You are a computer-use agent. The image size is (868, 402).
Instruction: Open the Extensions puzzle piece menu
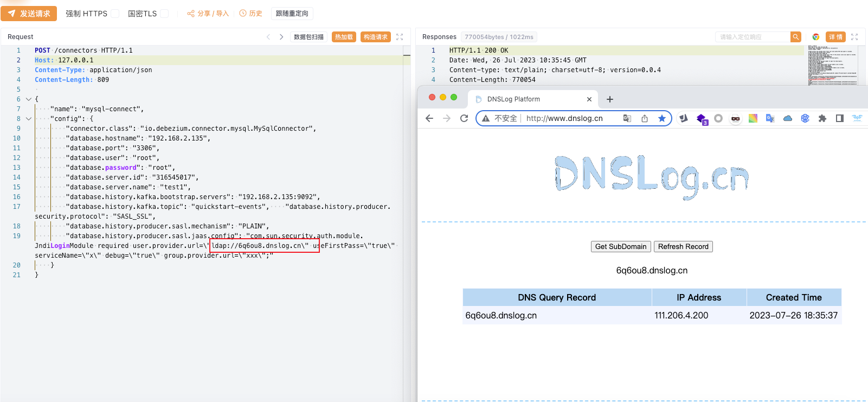pos(822,118)
